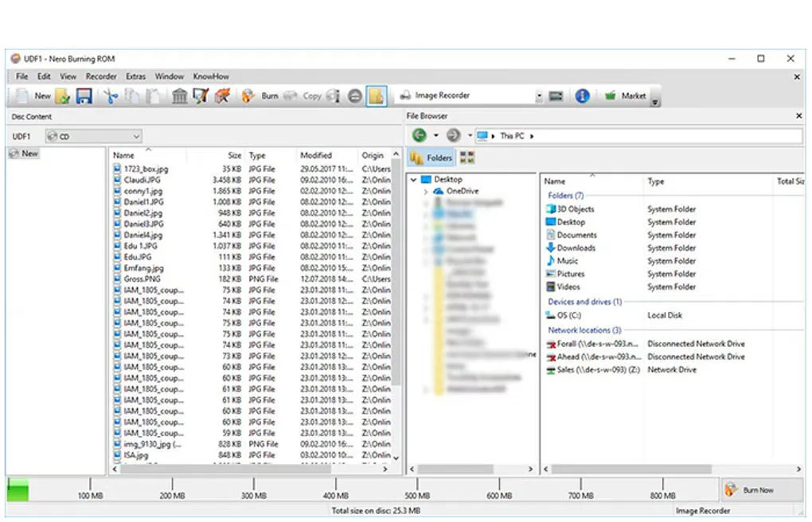Click the New compilation toolbar icon

click(x=22, y=95)
